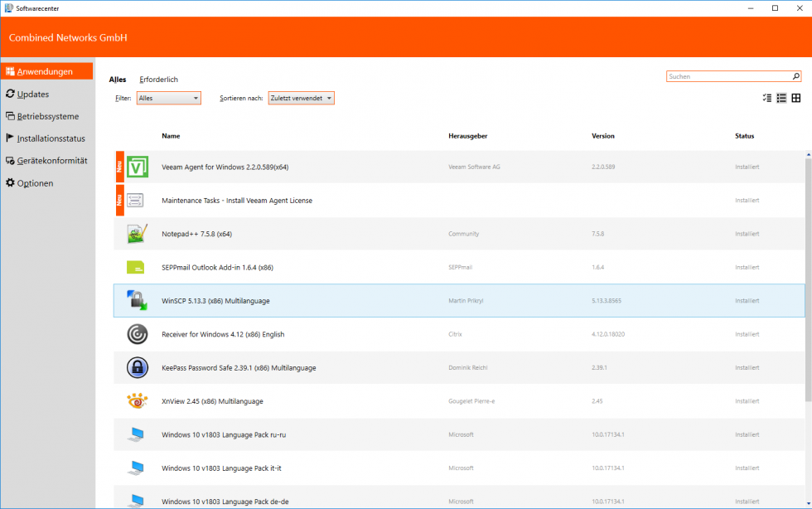Click the application list vertical scrollbar
This screenshot has height=509, width=812.
click(808, 332)
